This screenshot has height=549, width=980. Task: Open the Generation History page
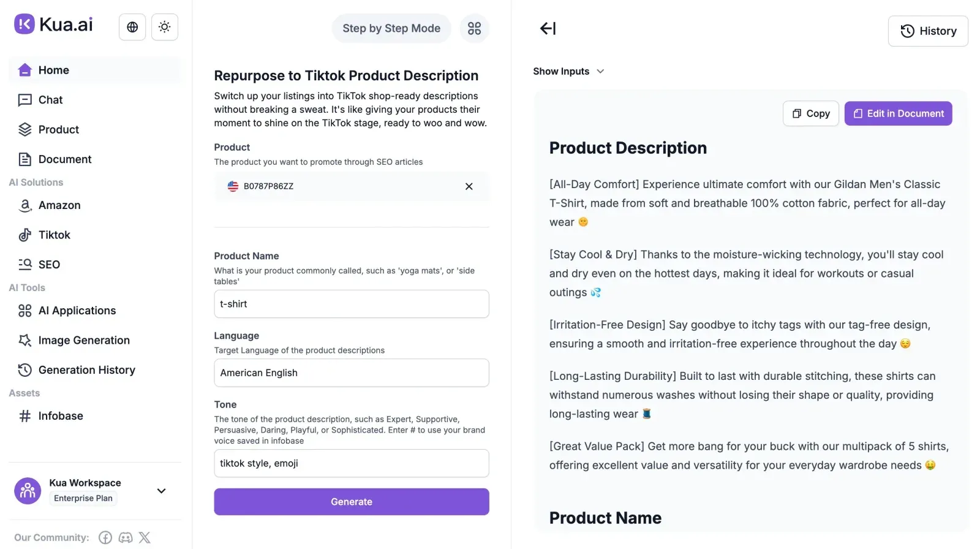[x=86, y=369]
